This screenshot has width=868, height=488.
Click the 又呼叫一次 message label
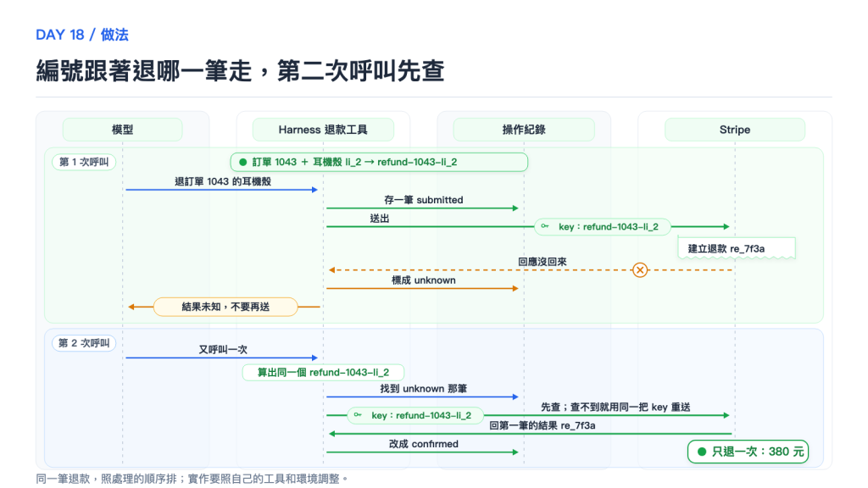coord(223,350)
